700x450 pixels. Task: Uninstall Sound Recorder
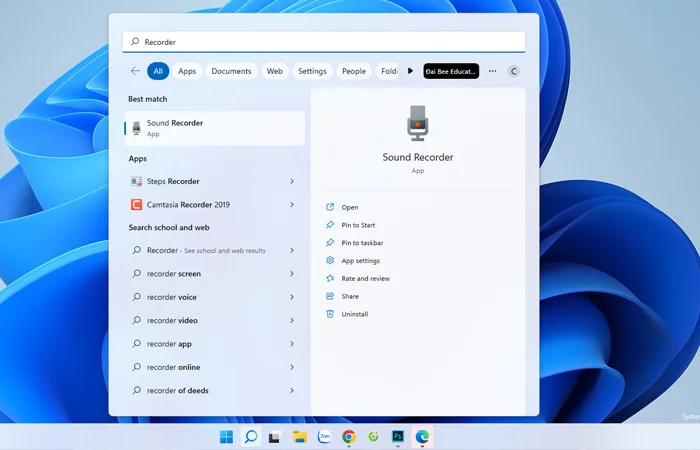354,314
